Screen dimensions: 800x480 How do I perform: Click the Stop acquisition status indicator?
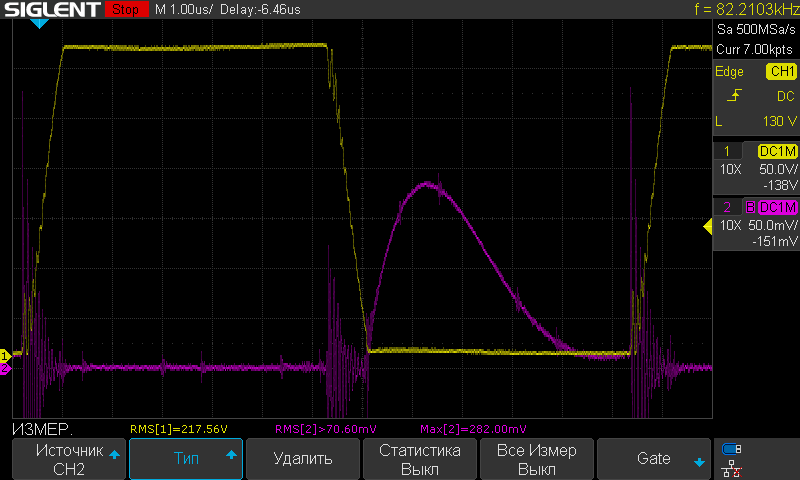tap(126, 9)
